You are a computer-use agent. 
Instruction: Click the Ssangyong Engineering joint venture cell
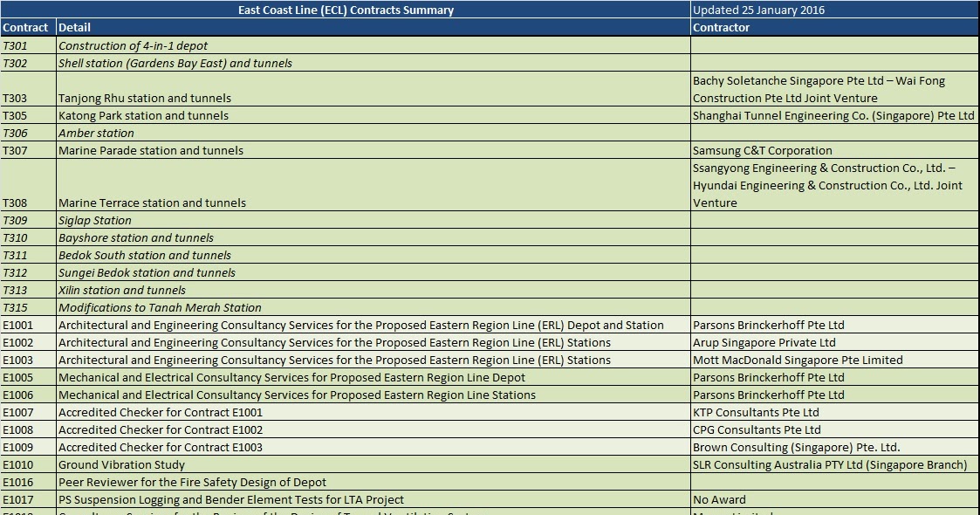tap(835, 185)
